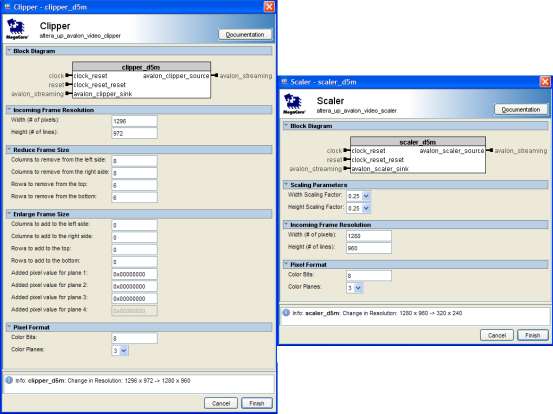
Task: Click Clipper Height (# of lines) field
Action: (x=134, y=133)
